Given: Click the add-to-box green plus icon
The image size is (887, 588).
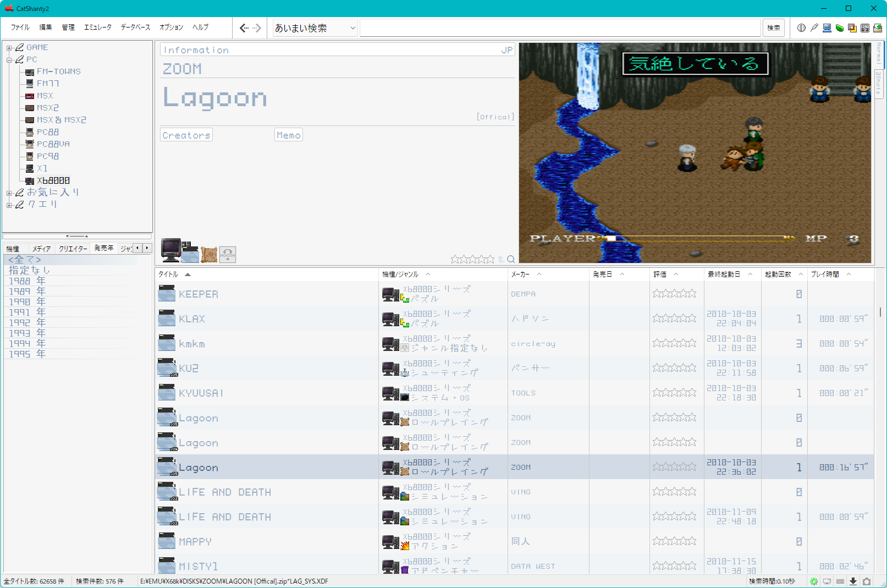Looking at the screenshot, I should 877,28.
